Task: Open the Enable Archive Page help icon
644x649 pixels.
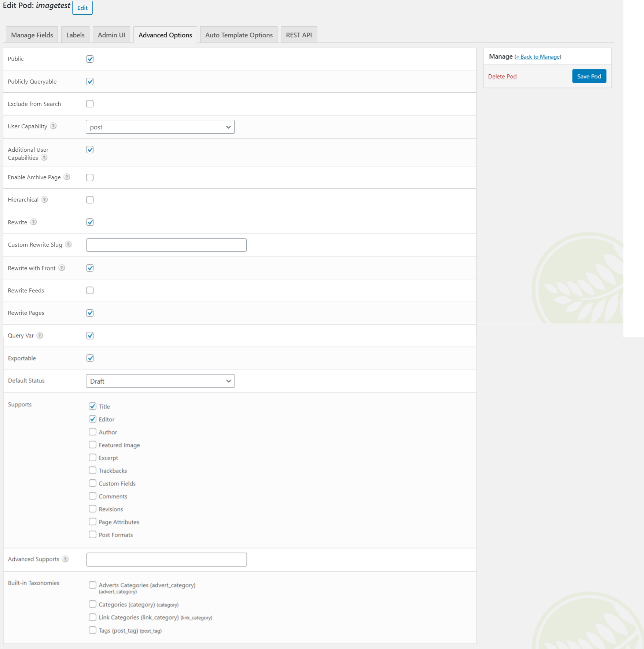Action: point(67,177)
